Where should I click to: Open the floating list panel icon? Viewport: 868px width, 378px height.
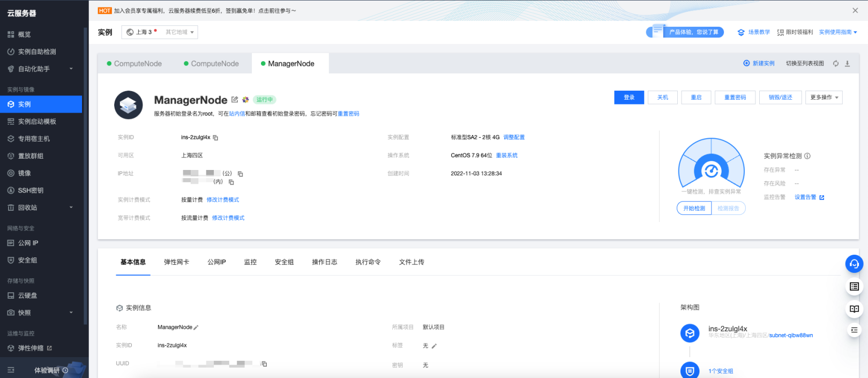(x=854, y=287)
